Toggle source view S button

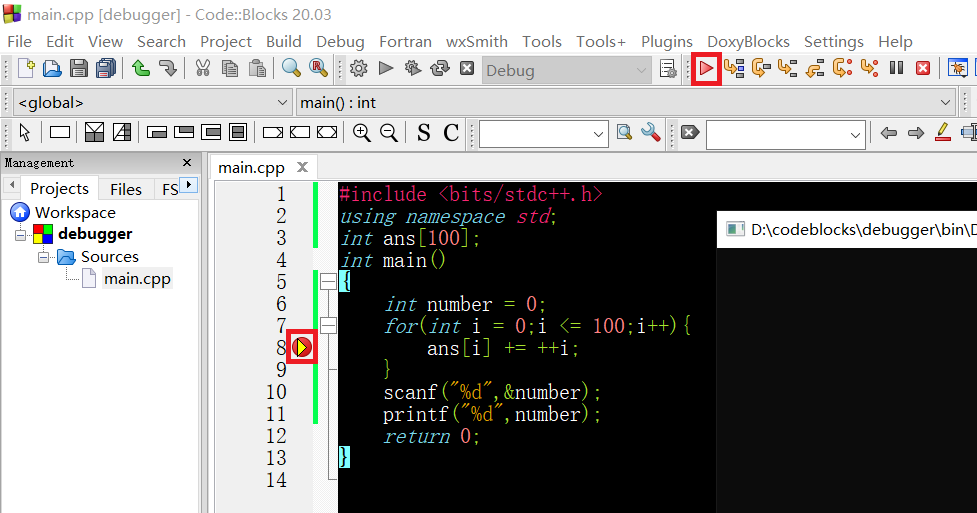[424, 133]
